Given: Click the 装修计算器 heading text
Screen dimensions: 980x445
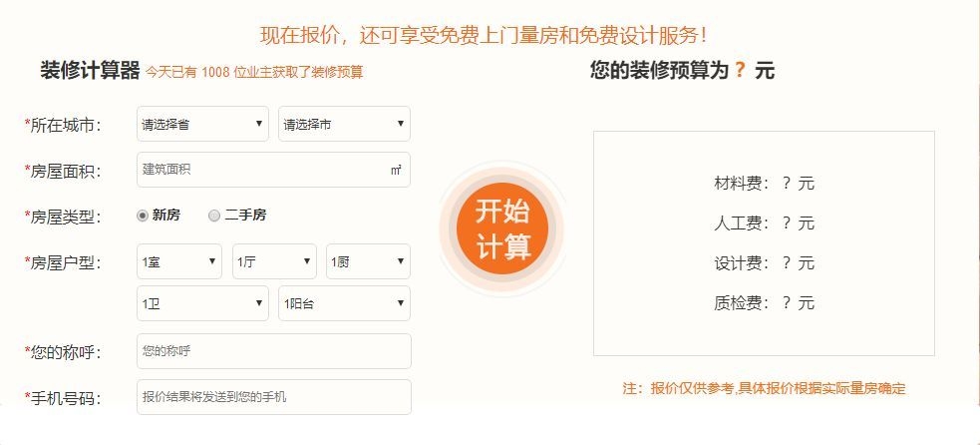Looking at the screenshot, I should click(x=90, y=70).
